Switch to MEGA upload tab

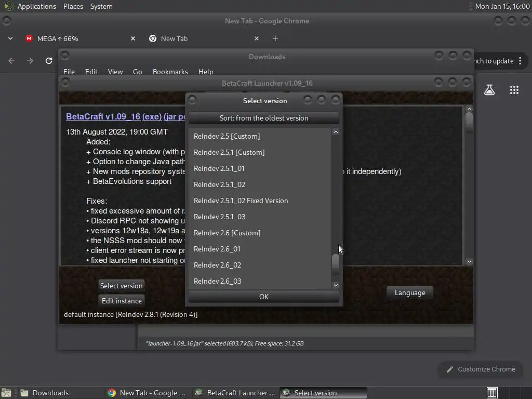[81, 38]
